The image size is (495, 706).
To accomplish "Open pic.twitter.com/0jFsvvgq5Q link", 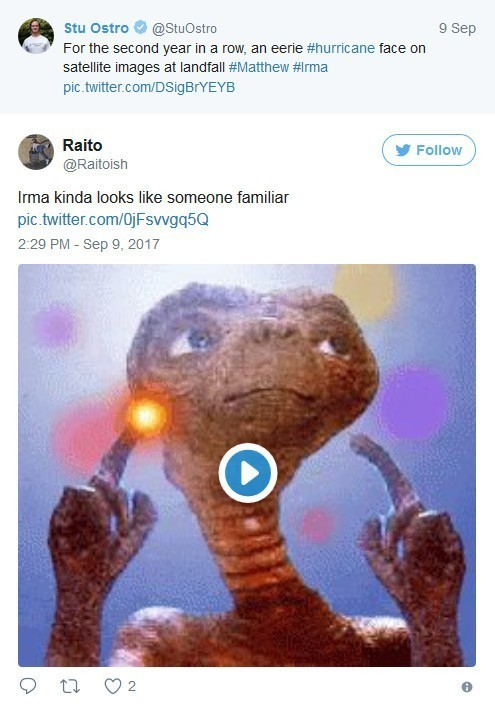I will 113,220.
